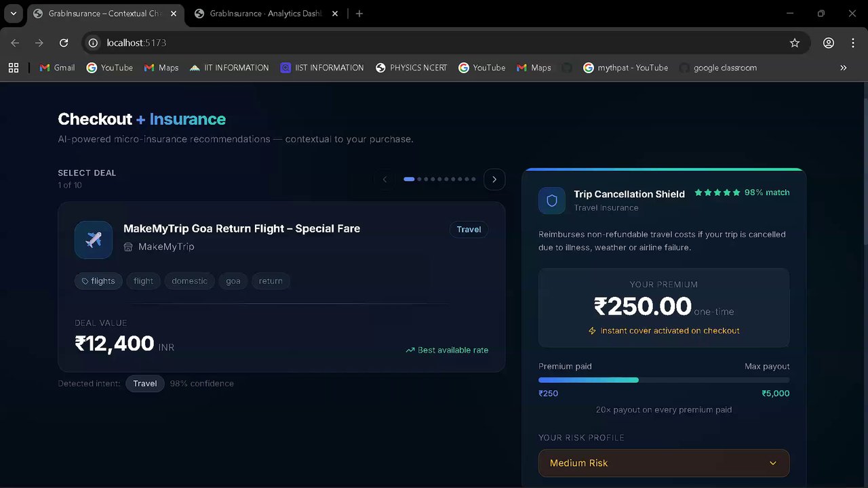
Task: Click the return tag chip
Action: tap(271, 281)
